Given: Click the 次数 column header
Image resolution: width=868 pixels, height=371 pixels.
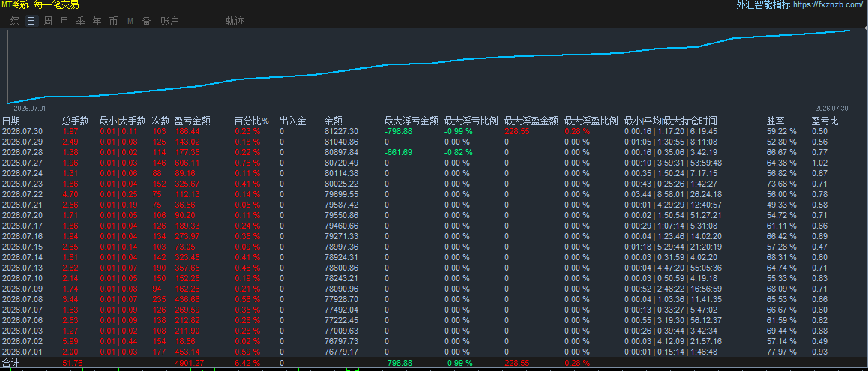Looking at the screenshot, I should [x=160, y=121].
